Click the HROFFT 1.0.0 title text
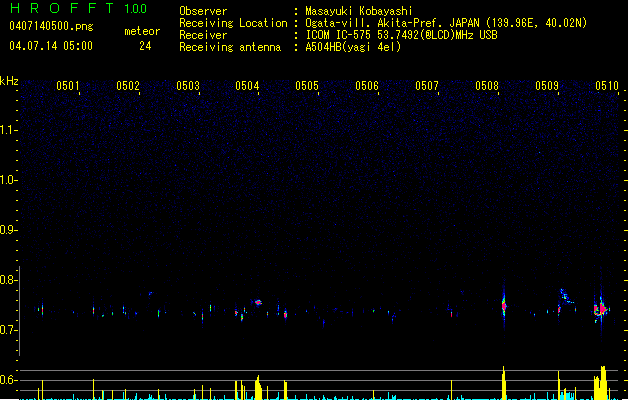 point(79,8)
